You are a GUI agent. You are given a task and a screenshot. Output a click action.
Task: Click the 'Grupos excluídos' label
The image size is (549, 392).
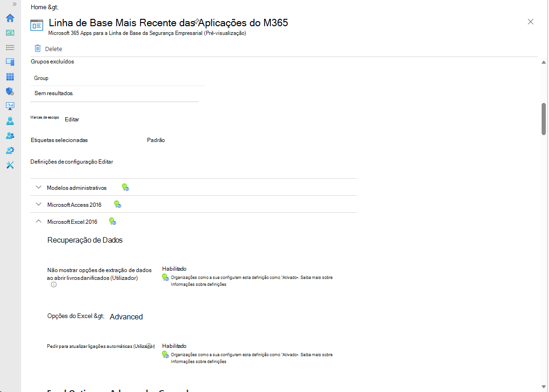(x=52, y=62)
